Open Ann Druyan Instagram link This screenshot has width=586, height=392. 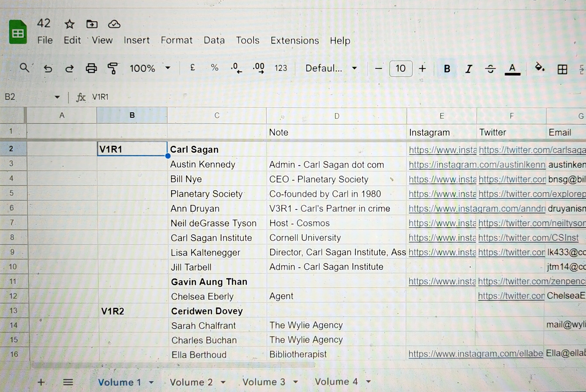point(477,208)
